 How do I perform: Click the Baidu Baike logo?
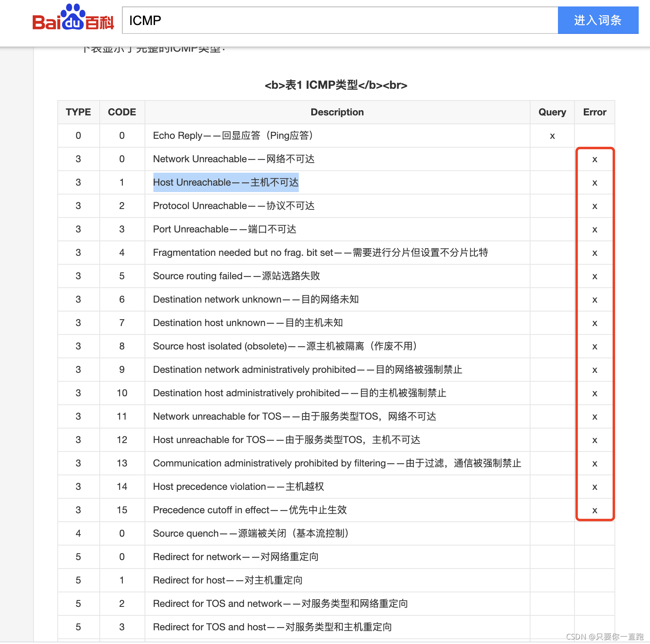coord(73,17)
